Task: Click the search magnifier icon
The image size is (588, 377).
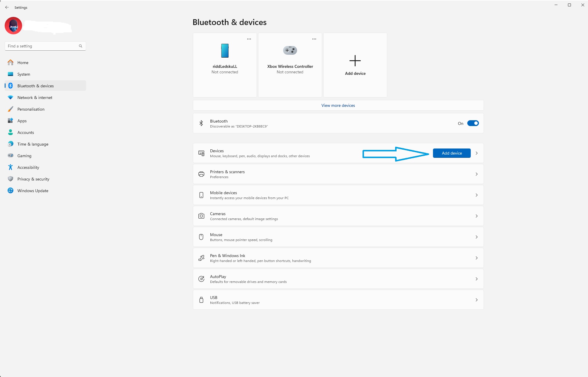Action: point(81,46)
